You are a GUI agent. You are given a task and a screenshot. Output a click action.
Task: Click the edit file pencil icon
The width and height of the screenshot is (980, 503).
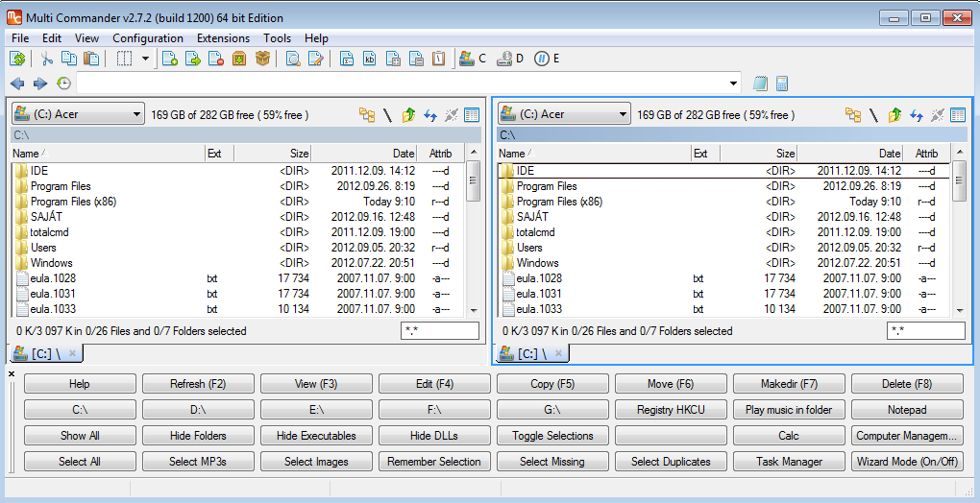[x=316, y=59]
